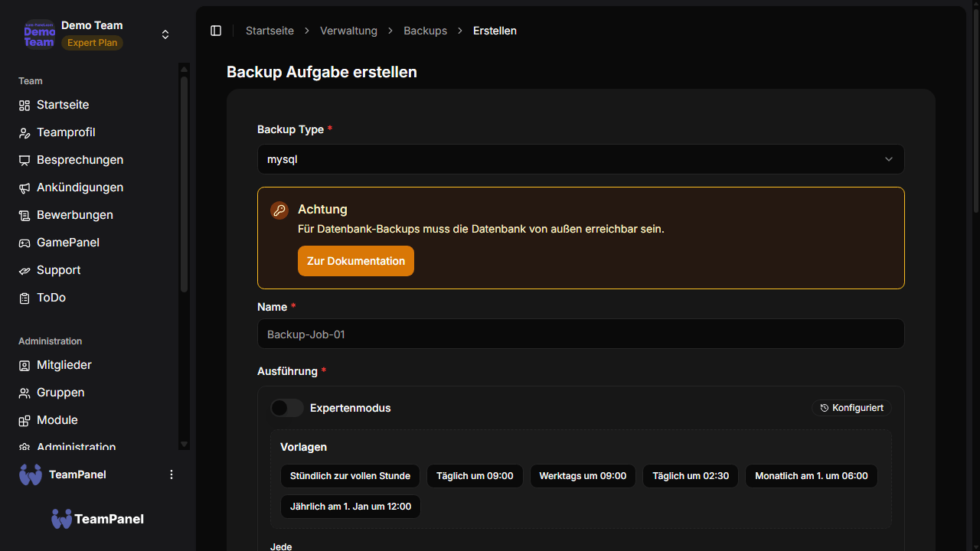Choose template Jährlich am 1. Jan um 12:00
This screenshot has height=551, width=980.
(x=351, y=507)
